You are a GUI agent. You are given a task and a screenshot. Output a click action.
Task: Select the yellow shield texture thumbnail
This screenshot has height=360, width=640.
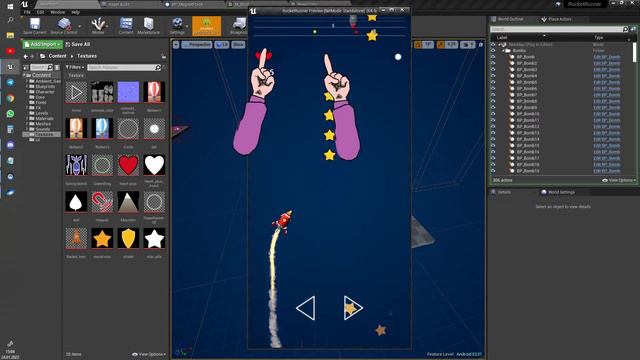[128, 238]
